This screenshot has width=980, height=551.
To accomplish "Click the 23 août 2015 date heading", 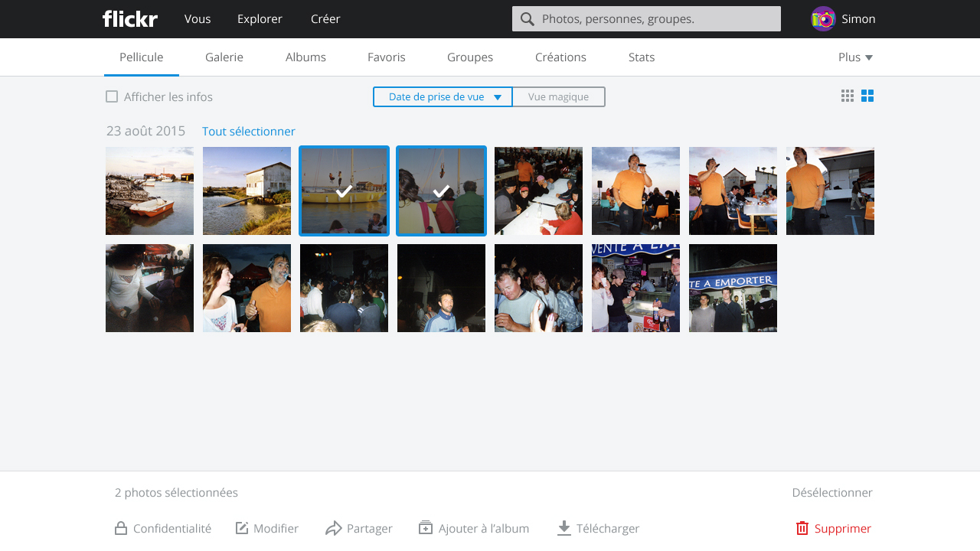I will [145, 131].
